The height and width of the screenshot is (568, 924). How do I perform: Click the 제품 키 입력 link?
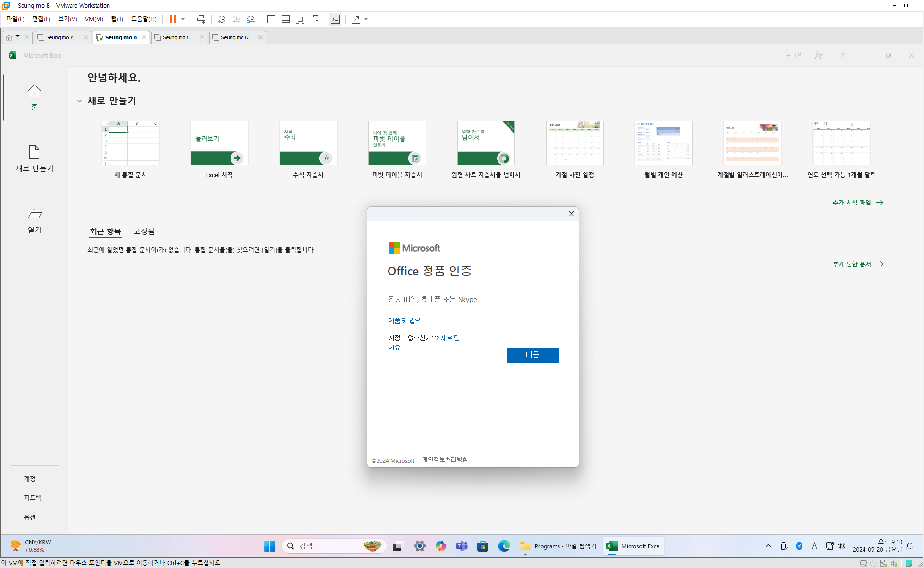(x=404, y=320)
